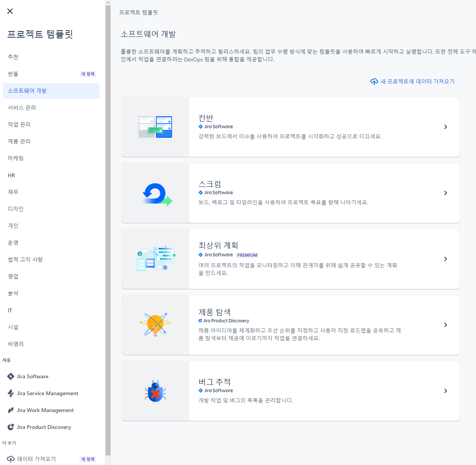
Task: Select the 작업 관리 category
Action: (x=51, y=125)
